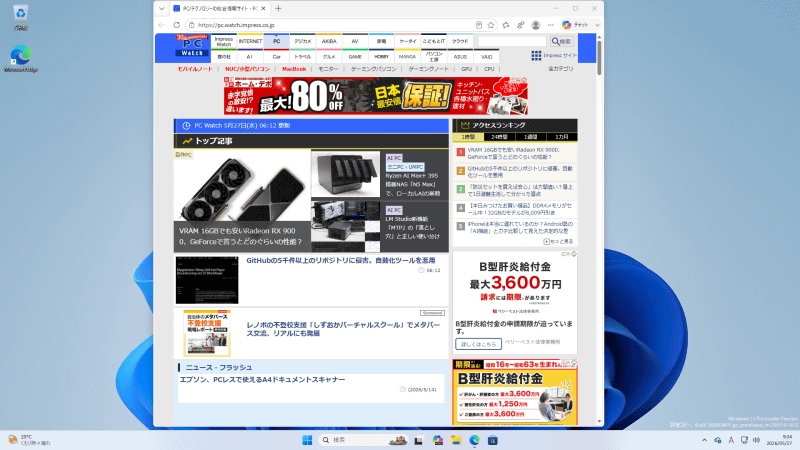Open the Car navigation tab

tap(277, 57)
